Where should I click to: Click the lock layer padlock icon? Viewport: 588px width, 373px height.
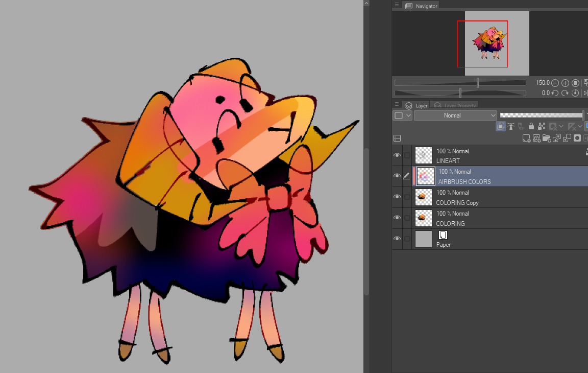[x=531, y=126]
